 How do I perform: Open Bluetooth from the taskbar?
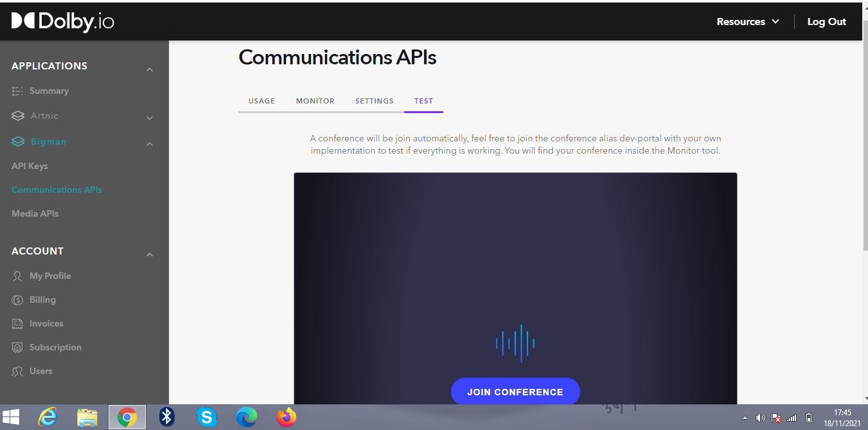click(x=167, y=417)
